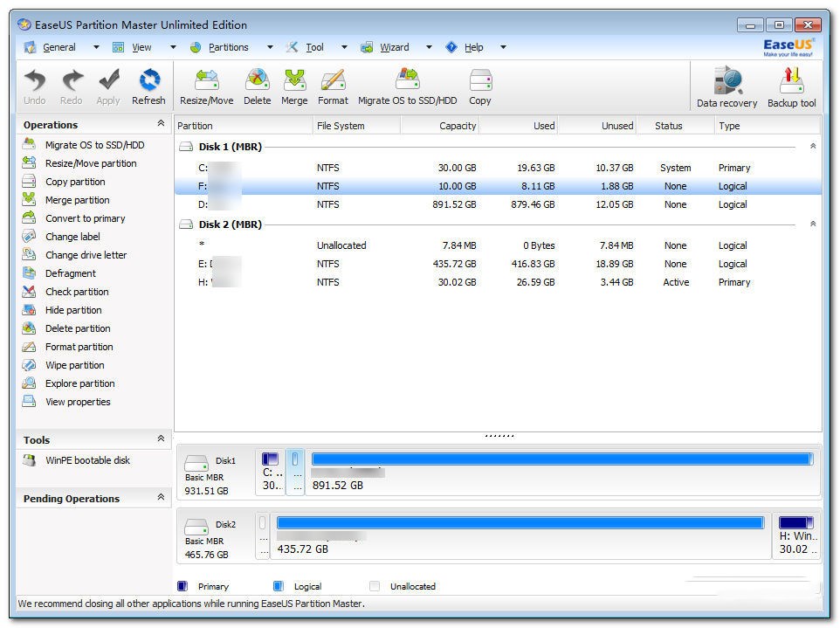
Task: Select WinPE bootable disk tool
Action: pos(87,460)
